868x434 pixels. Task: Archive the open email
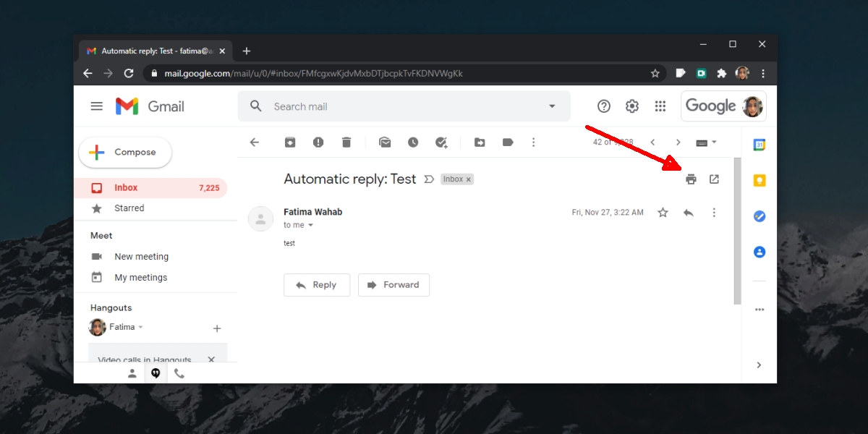coord(290,142)
